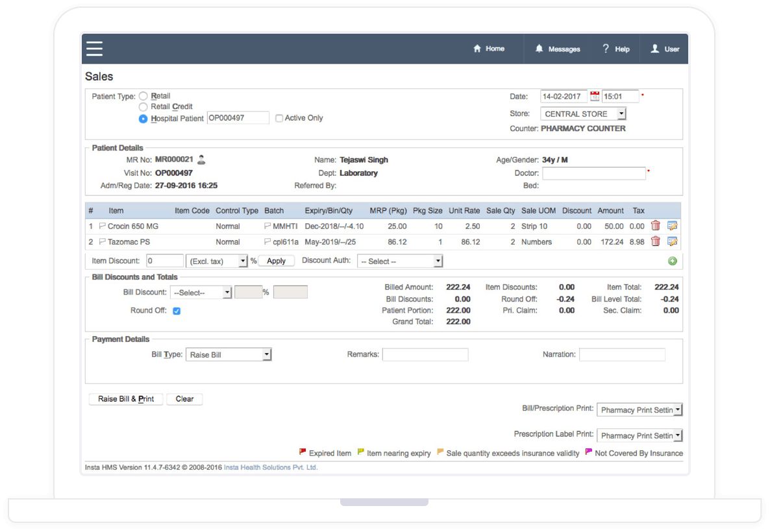The height and width of the screenshot is (532, 770).
Task: Delete the Crocin 650 MG row
Action: pyautogui.click(x=656, y=226)
